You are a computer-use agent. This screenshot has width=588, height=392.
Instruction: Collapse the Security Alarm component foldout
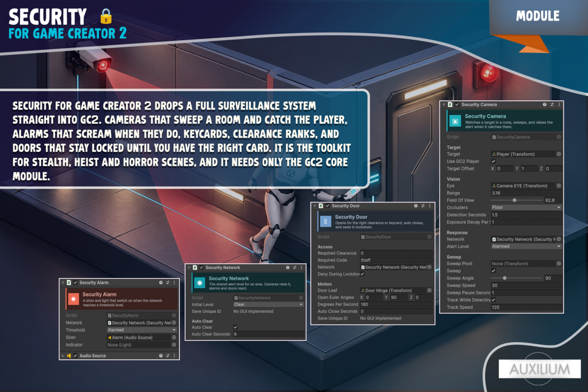[x=62, y=282]
